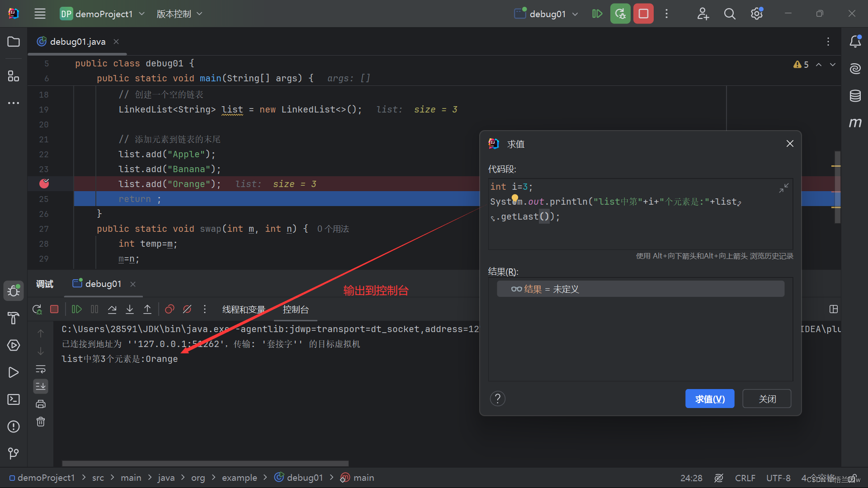
Task: Select the 结果 = 未定义 result row
Action: [x=640, y=289]
